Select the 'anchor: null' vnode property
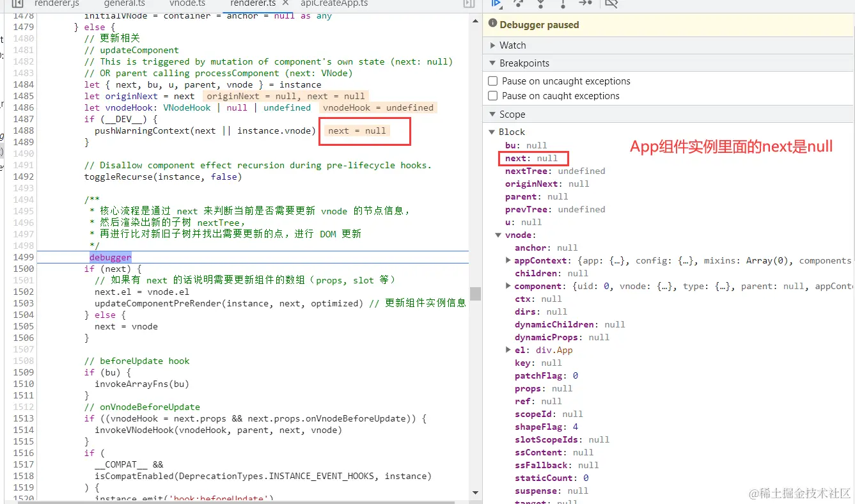This screenshot has height=504, width=855. click(x=546, y=248)
